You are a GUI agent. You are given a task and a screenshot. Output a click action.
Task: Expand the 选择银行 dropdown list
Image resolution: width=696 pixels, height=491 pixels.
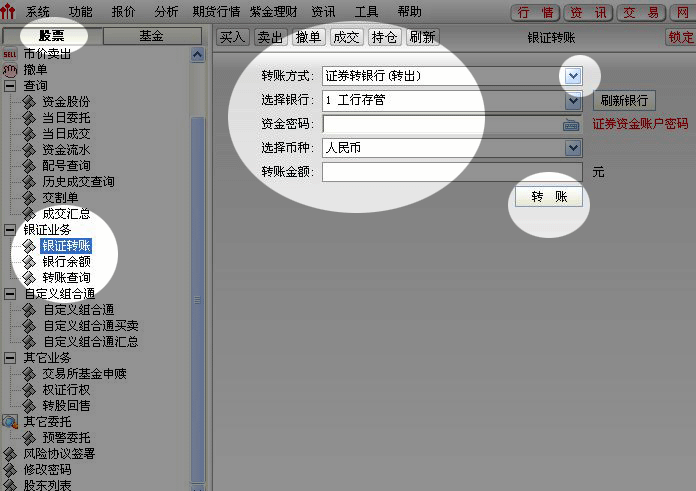click(x=574, y=101)
